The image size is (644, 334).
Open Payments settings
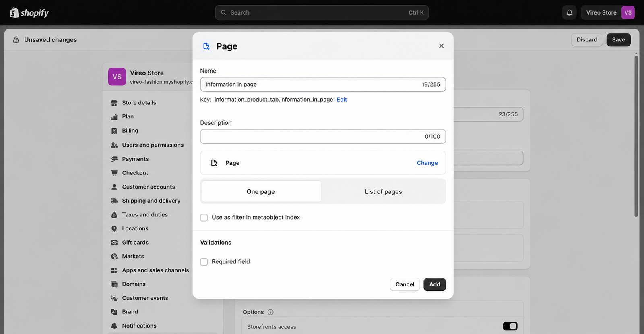click(x=135, y=159)
